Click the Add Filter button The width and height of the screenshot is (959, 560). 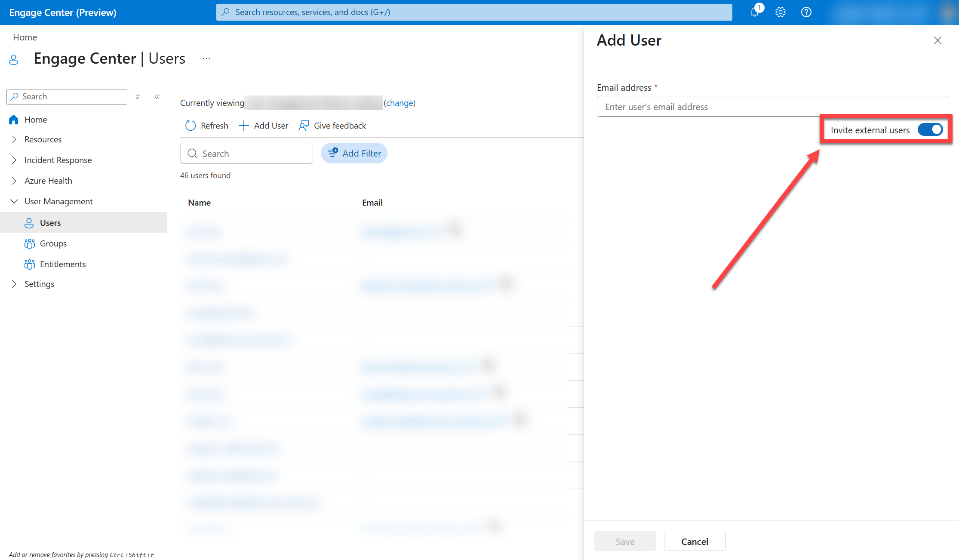point(354,153)
